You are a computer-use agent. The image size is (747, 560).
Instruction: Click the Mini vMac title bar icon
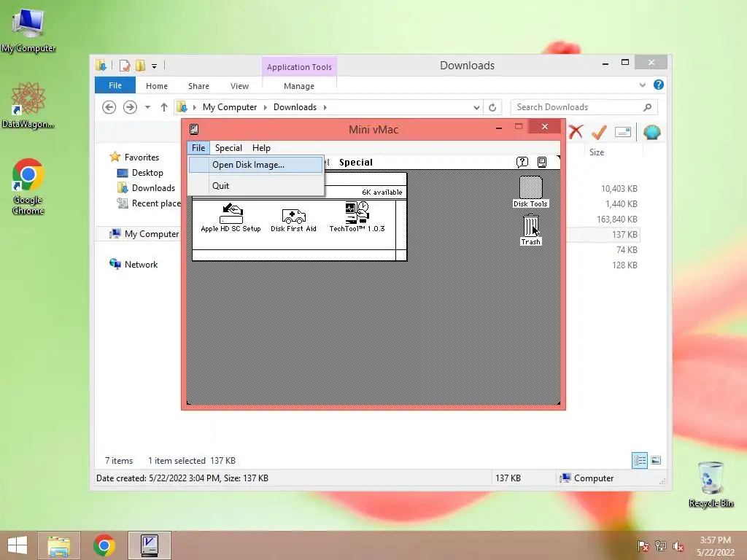tap(194, 129)
